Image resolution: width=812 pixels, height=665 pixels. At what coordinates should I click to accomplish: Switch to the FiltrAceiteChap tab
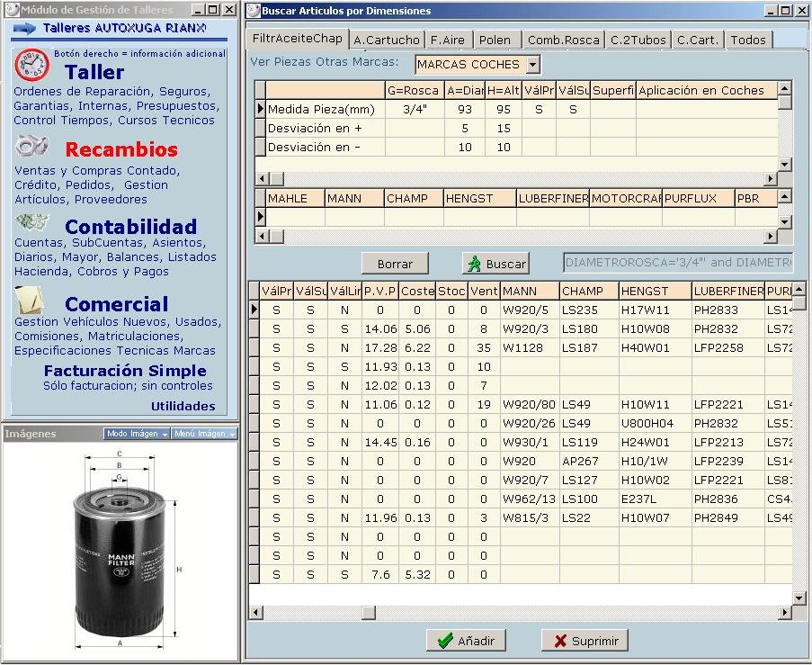coord(298,38)
